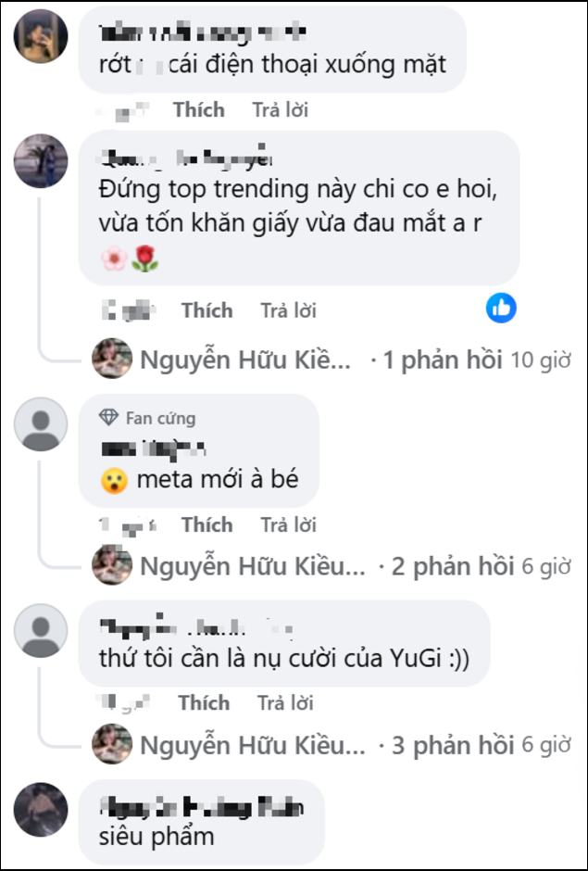Like the 'nụ cười của YuGi' comment
Screen dimensions: 588x871
tap(204, 702)
